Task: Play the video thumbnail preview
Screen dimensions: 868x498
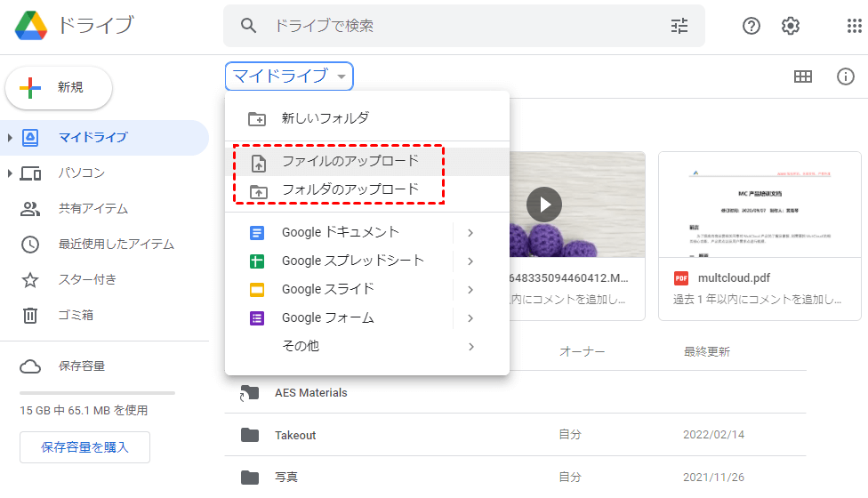Action: [543, 205]
